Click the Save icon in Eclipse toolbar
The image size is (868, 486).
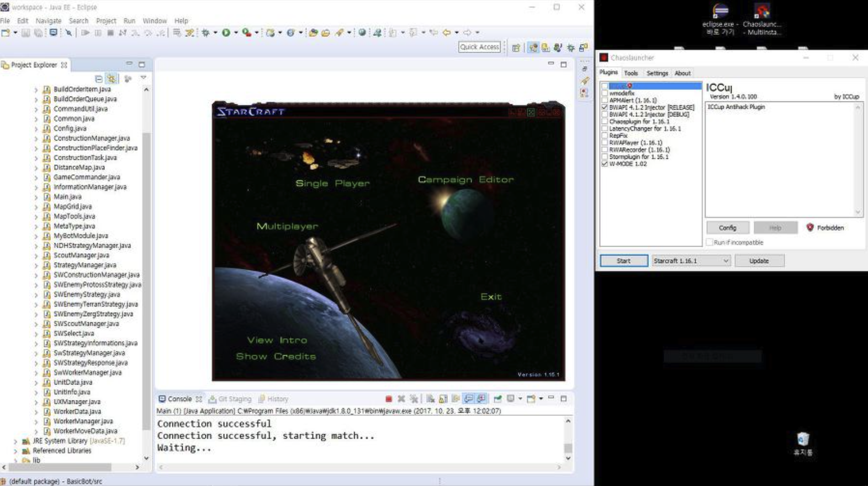coord(25,33)
